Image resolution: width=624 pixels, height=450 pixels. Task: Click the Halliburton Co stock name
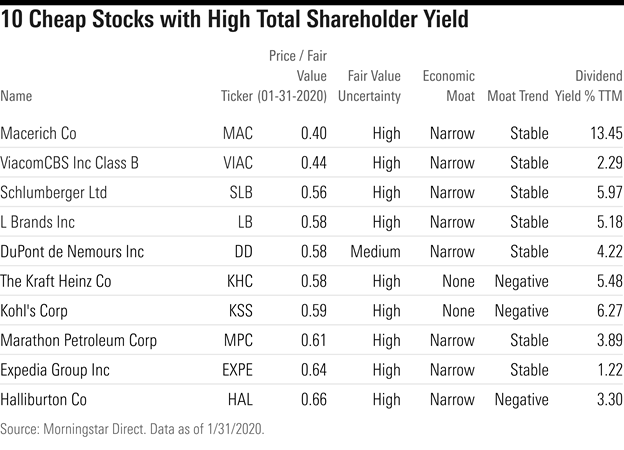pos(44,400)
